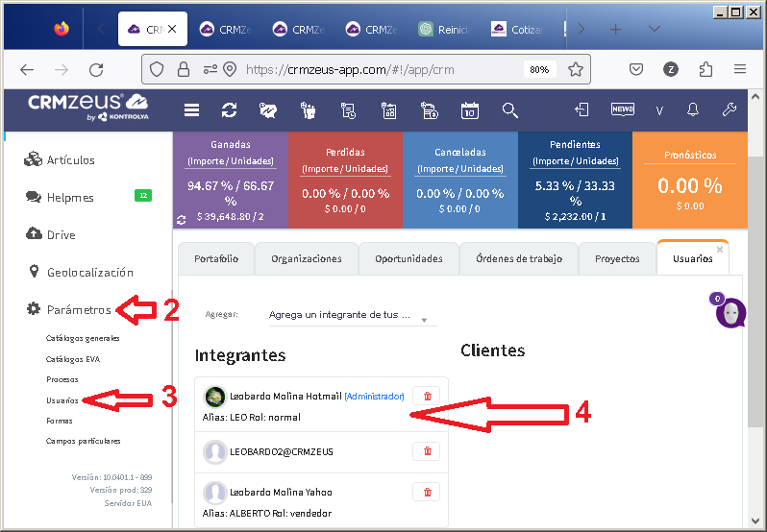Open Usuarios link in sidebar
Screen dimensions: 767x532
(62, 399)
